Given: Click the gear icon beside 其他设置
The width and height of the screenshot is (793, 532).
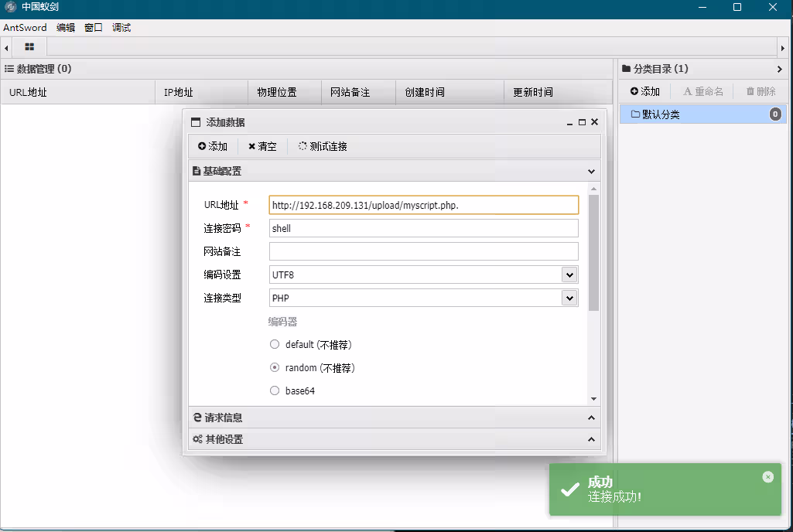Looking at the screenshot, I should (x=197, y=439).
